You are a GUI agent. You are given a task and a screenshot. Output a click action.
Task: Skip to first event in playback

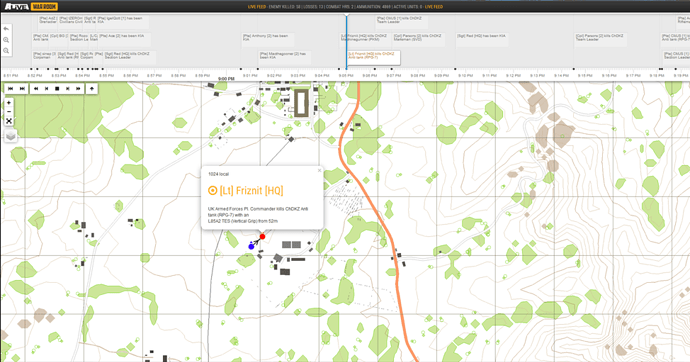click(x=11, y=89)
